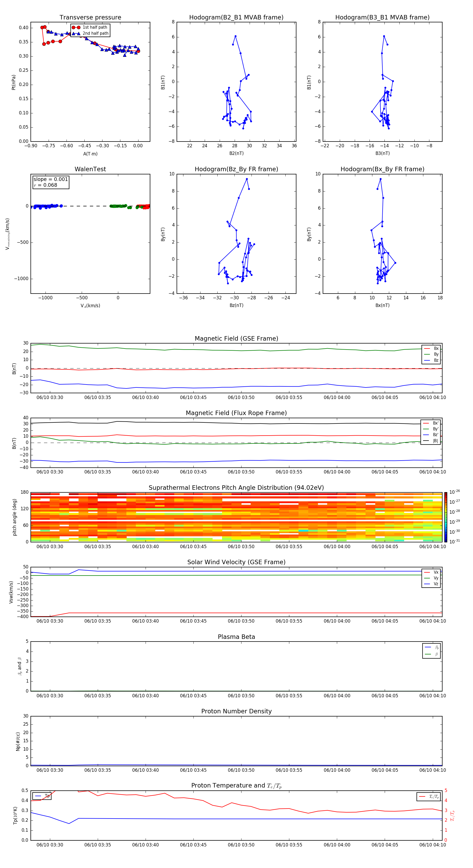Screen dimensions: 473x868
Task: Click 'Solar Wind Velocity (GSE Frame)' title
Action: coord(236,562)
